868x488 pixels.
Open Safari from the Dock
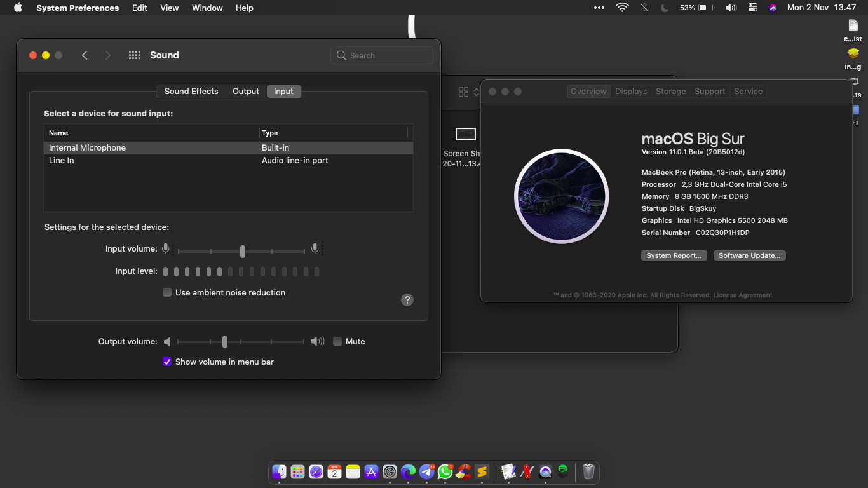point(315,473)
